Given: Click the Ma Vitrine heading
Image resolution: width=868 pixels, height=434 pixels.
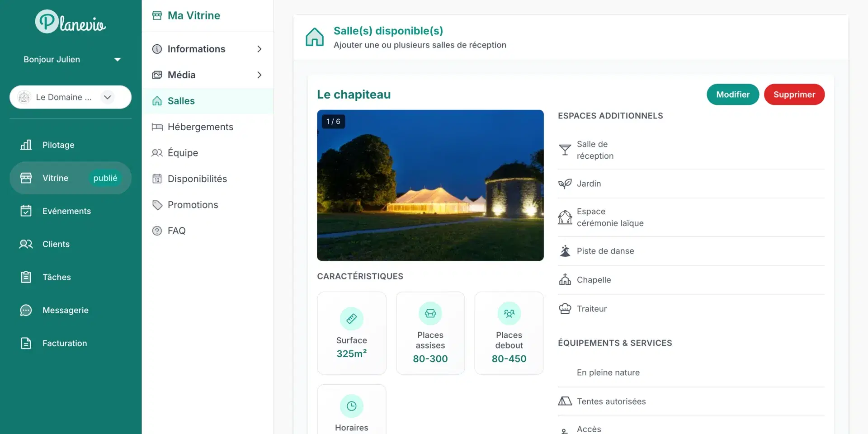Looking at the screenshot, I should pos(194,15).
